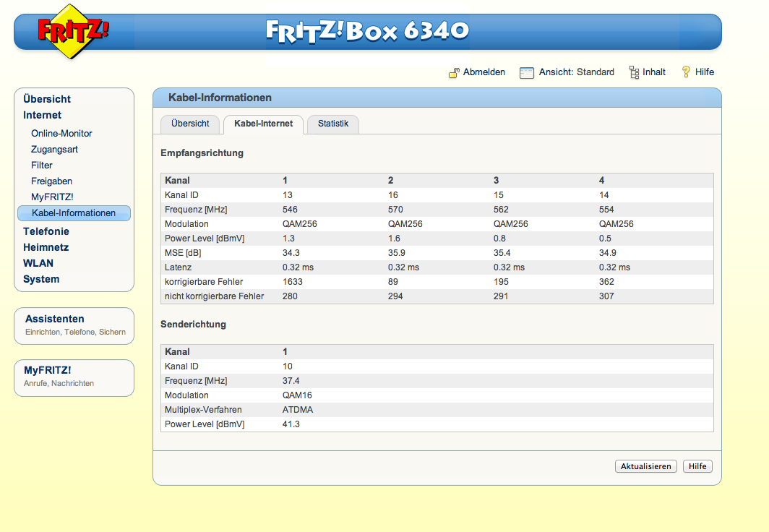
Task: Open Übersicht in the sidebar menu
Action: (x=47, y=99)
